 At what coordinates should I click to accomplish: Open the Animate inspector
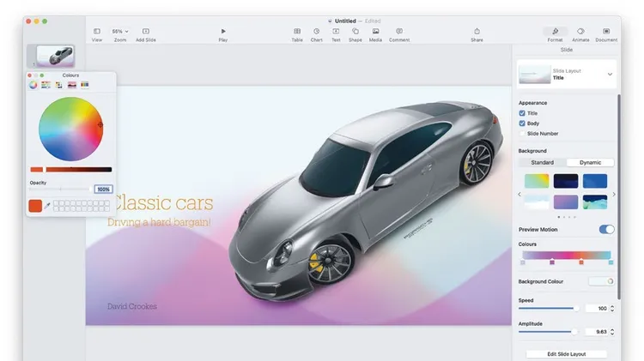580,34
